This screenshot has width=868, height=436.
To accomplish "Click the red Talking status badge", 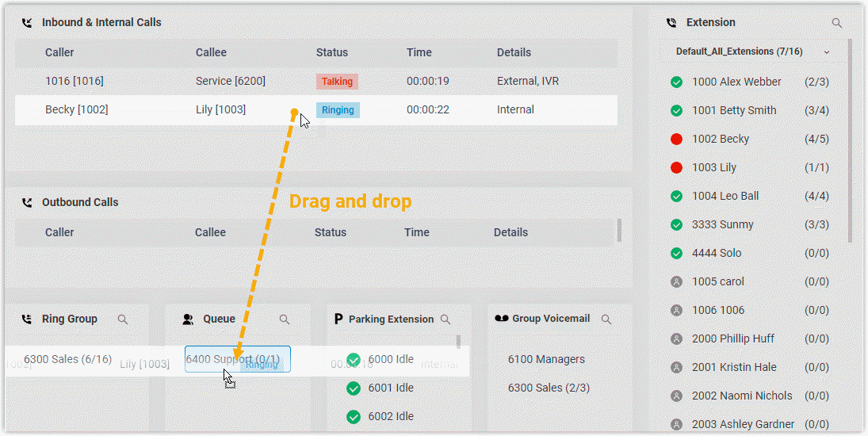I will click(x=337, y=81).
